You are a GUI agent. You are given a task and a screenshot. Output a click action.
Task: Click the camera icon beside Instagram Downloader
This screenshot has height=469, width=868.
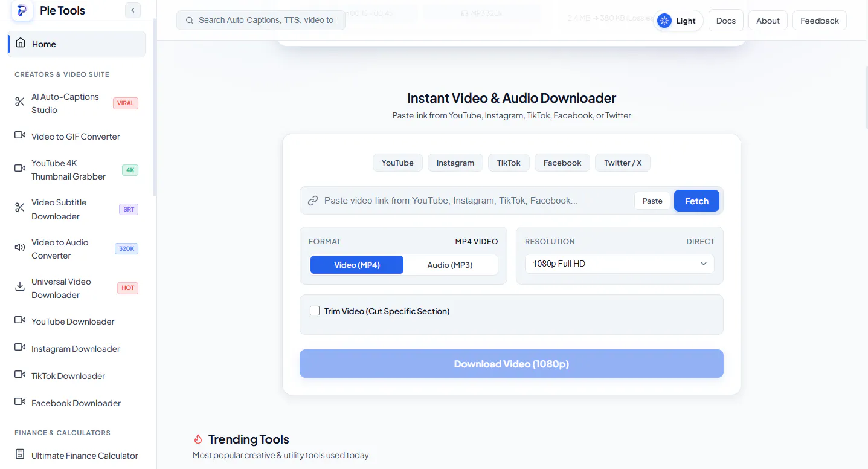coord(20,348)
